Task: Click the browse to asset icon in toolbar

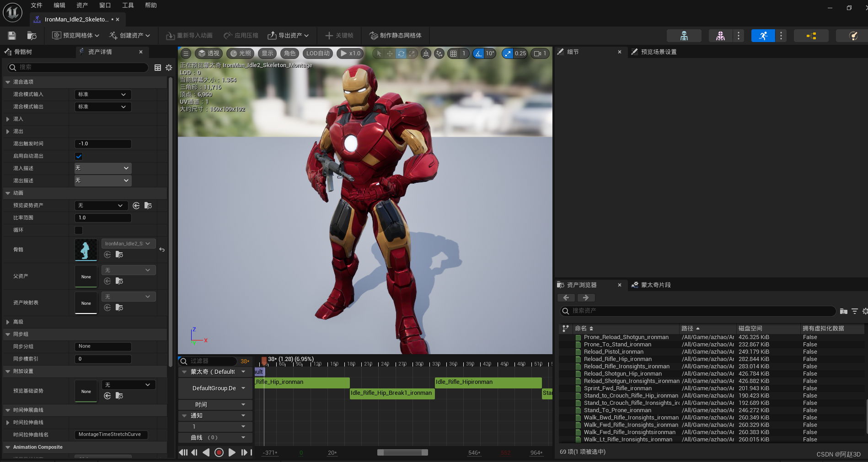Action: 32,36
